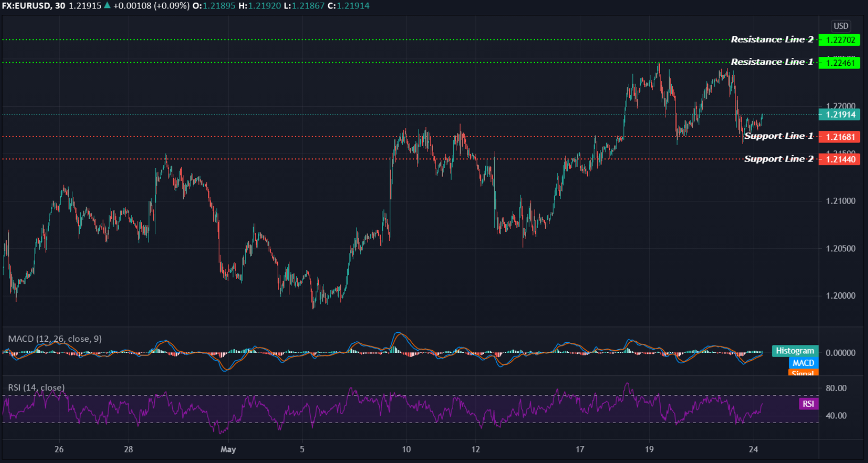The image size is (868, 463).
Task: Click the 1.21440 support price tag
Action: coord(839,159)
